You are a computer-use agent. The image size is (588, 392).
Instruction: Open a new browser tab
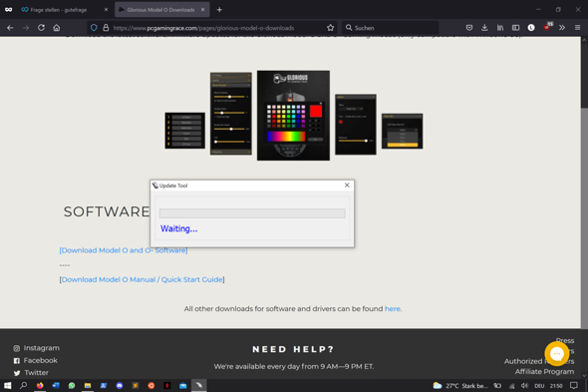[x=219, y=10]
